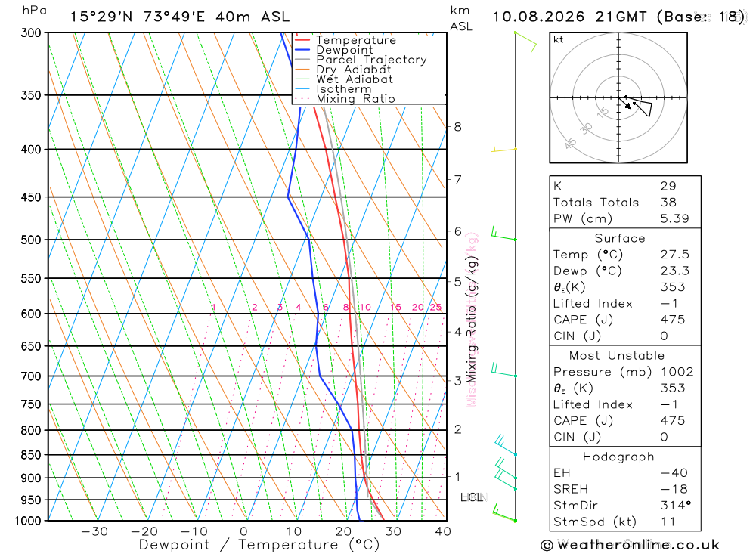The width and height of the screenshot is (756, 554).
Task: Click the grey Parcel Trajectory legend swatch
Action: coord(302,60)
